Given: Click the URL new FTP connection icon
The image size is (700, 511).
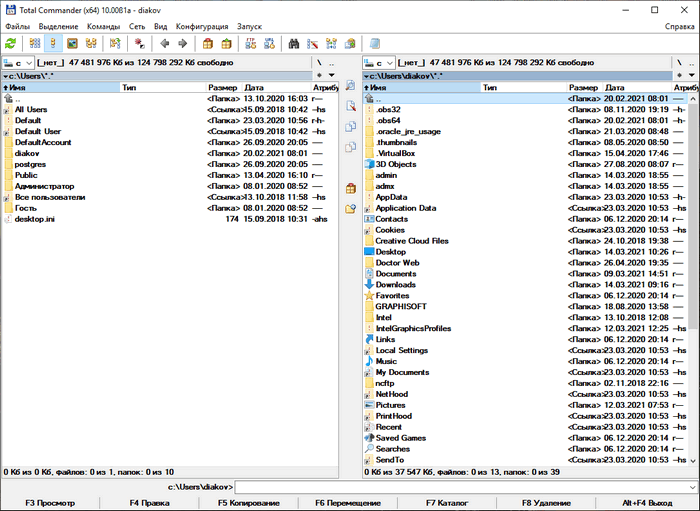Looking at the screenshot, I should tap(268, 43).
